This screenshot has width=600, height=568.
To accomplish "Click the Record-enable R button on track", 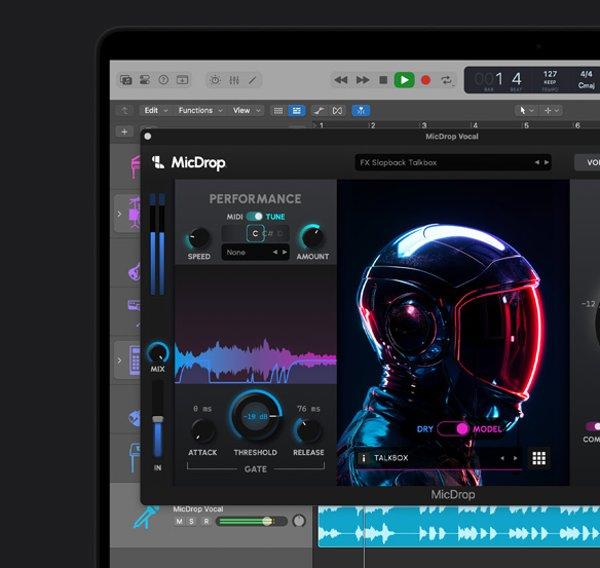I will [205, 522].
